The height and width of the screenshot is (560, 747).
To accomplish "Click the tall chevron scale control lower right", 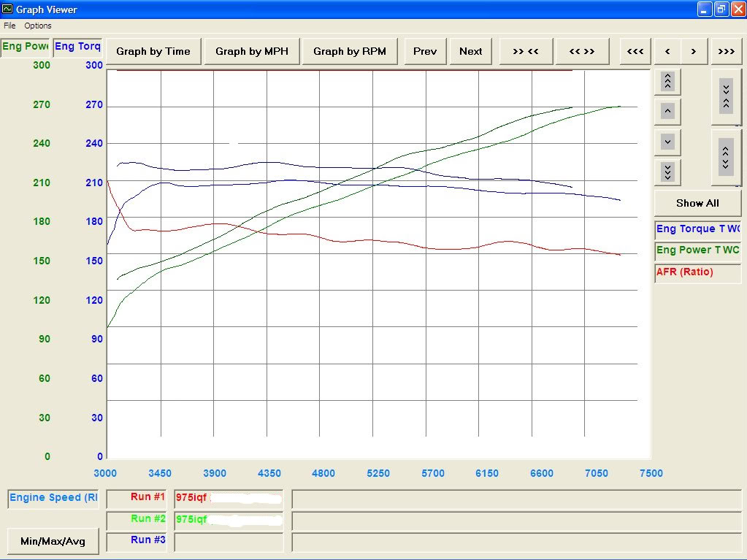I will [725, 157].
